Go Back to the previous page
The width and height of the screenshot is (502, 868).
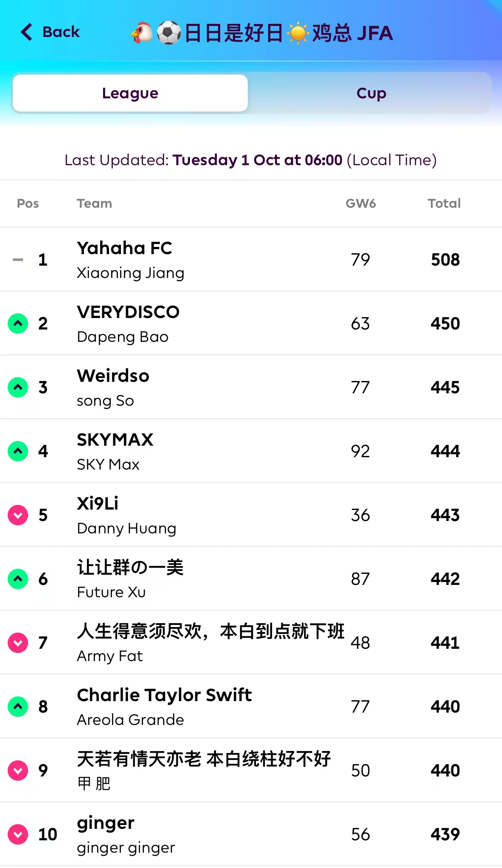click(61, 32)
